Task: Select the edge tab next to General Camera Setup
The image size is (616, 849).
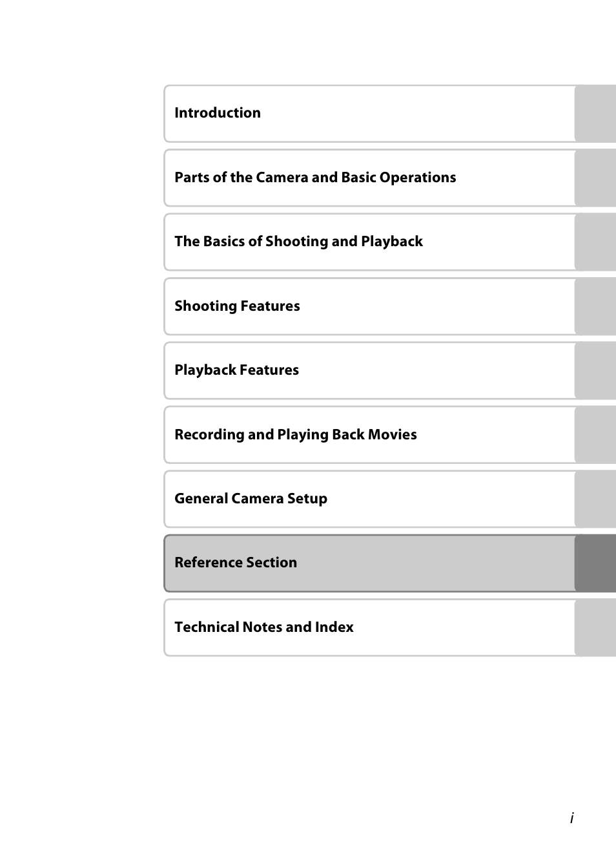Action: click(x=595, y=499)
